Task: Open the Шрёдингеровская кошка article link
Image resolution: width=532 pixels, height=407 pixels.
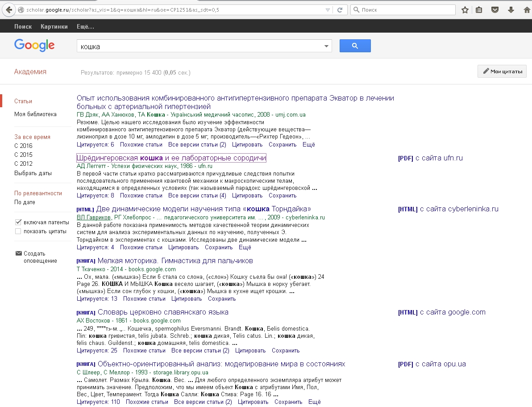Action: point(171,158)
